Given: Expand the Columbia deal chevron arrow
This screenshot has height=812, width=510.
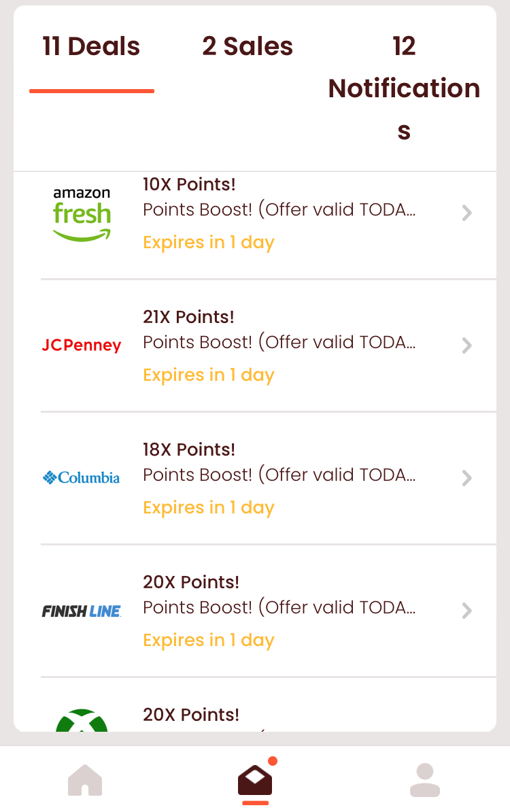Looking at the screenshot, I should click(x=466, y=478).
